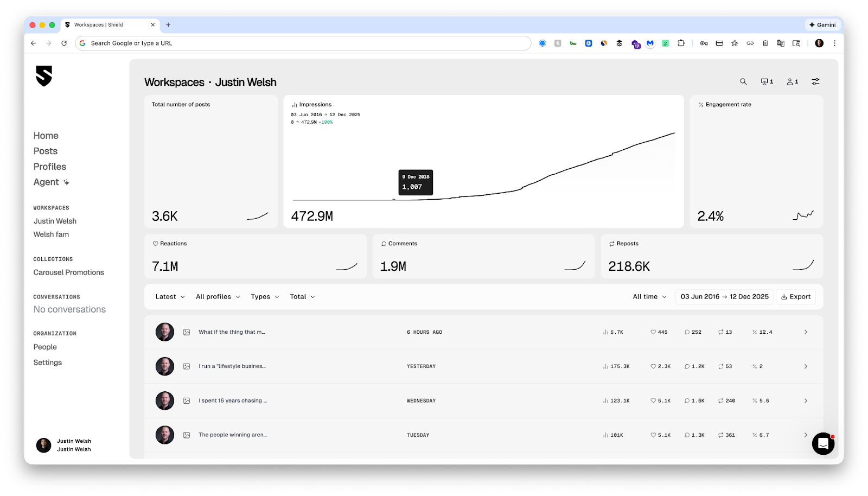Reload the page

pyautogui.click(x=64, y=43)
